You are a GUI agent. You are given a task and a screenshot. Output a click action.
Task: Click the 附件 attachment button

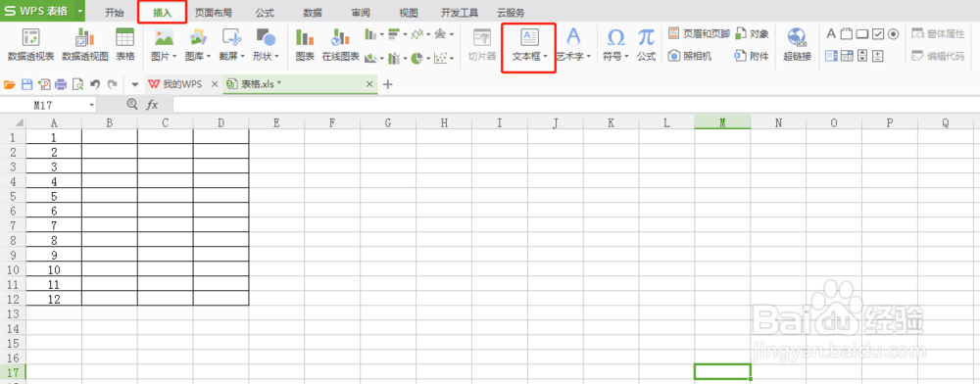752,56
